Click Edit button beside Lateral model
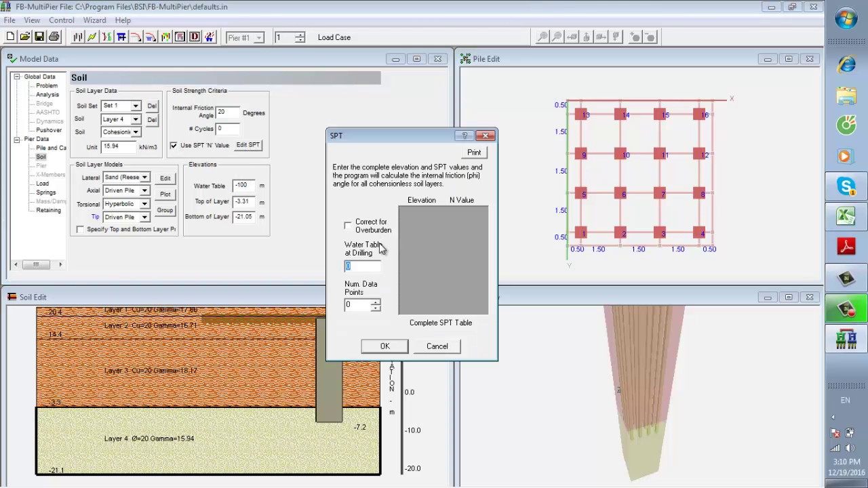 tap(165, 178)
